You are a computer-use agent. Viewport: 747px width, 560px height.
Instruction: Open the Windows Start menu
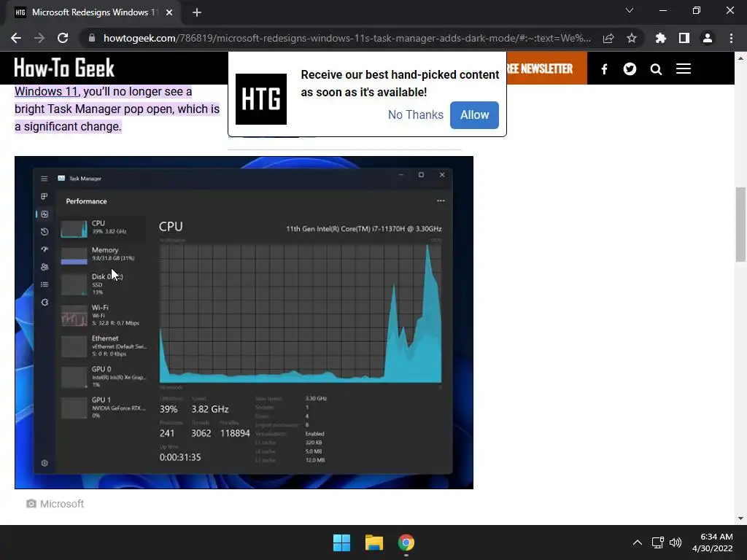(341, 542)
